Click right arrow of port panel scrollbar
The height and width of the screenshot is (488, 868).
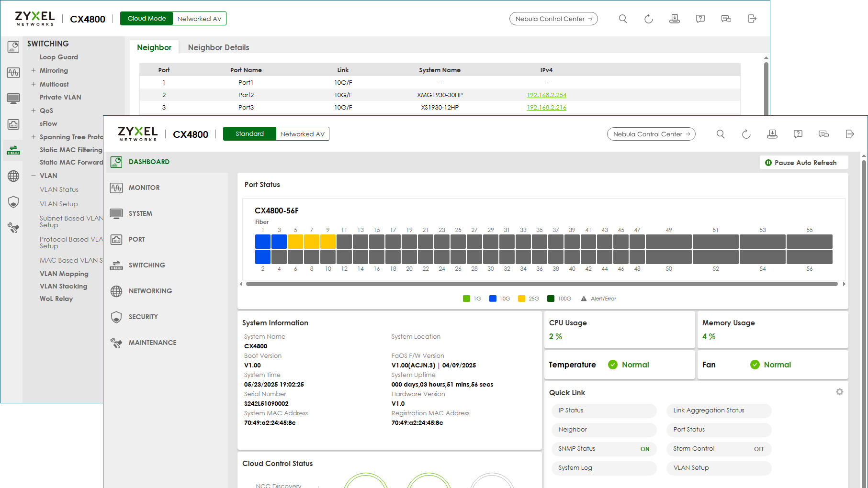[x=844, y=284]
